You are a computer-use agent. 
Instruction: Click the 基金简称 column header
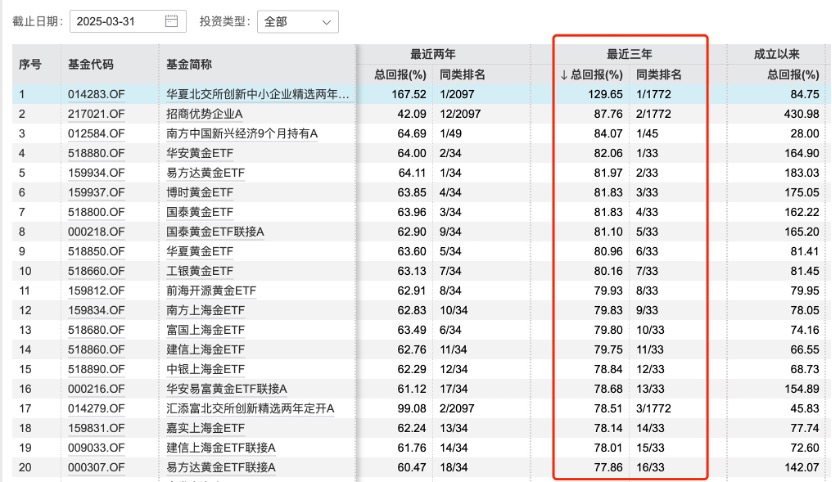tap(190, 64)
